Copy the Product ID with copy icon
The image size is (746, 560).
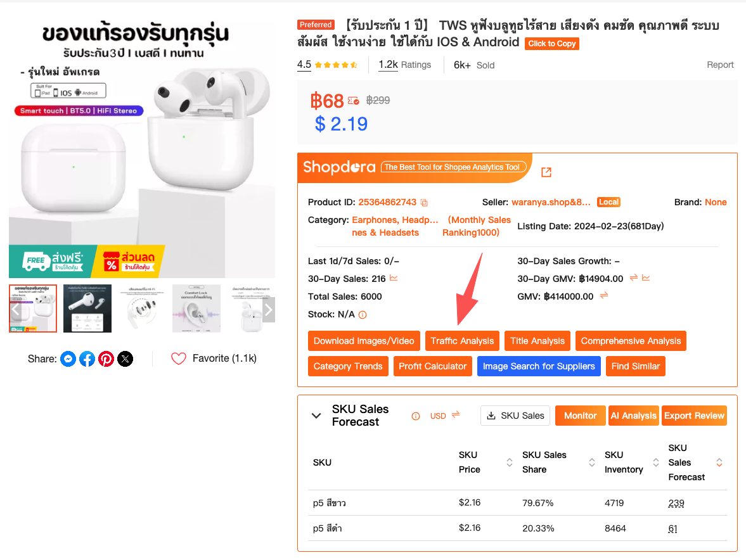pyautogui.click(x=425, y=203)
